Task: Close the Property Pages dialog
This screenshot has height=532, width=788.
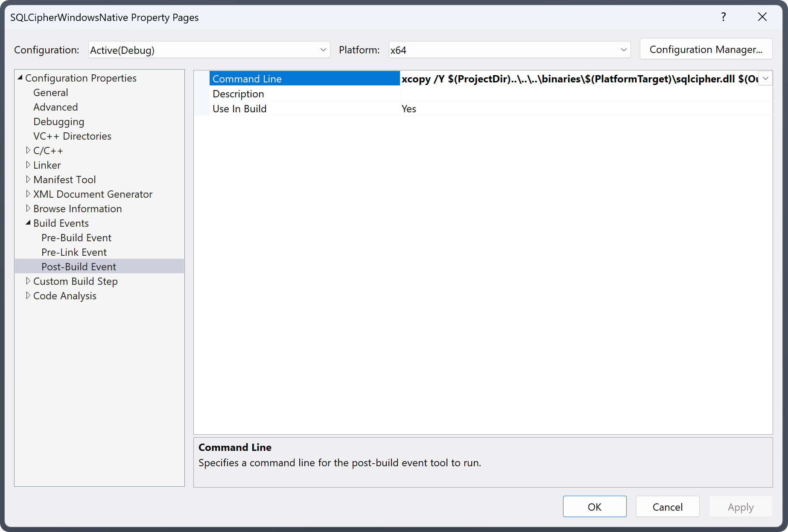Action: click(x=762, y=17)
